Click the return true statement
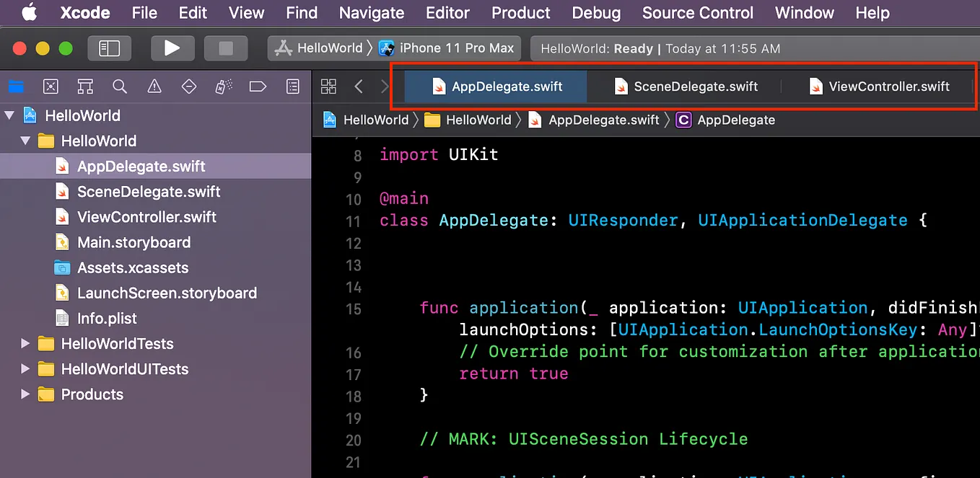This screenshot has width=980, height=478. (513, 373)
